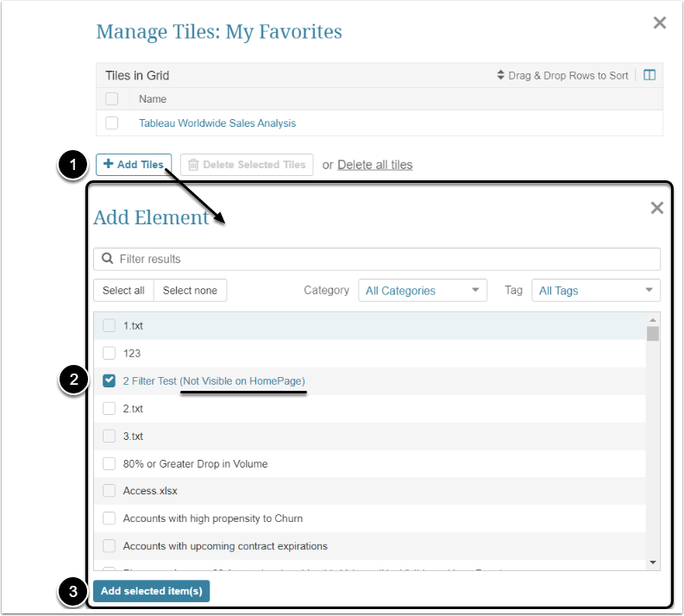Click the scrollbar up arrow in element list
684x616 pixels.
point(653,319)
